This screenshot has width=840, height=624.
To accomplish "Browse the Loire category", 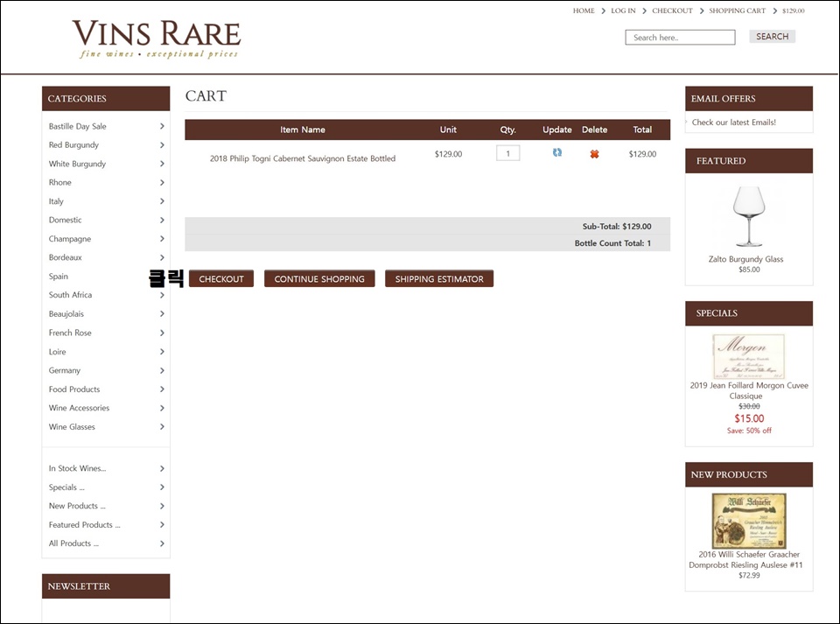I will point(58,352).
